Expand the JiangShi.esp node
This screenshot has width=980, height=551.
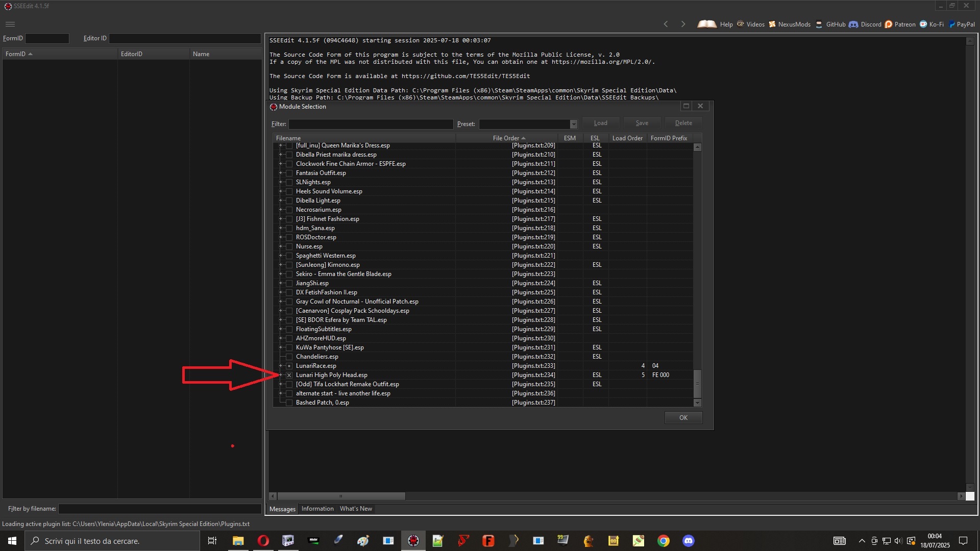click(280, 283)
